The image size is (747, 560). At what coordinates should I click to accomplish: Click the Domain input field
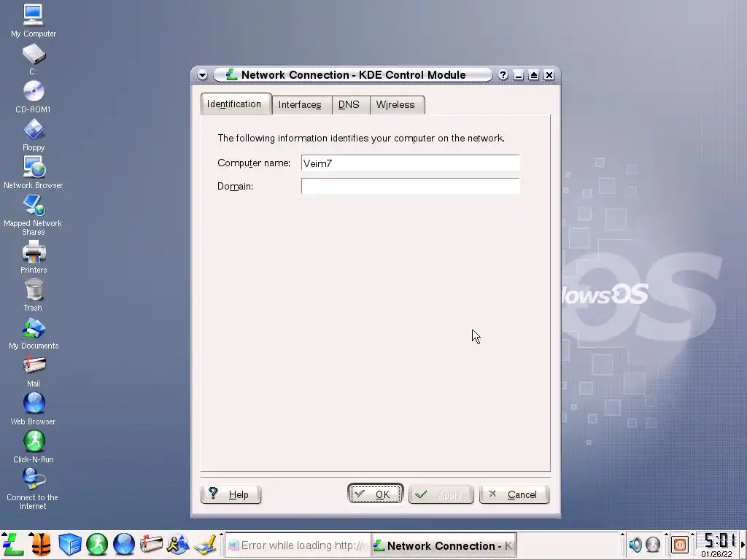pyautogui.click(x=410, y=186)
